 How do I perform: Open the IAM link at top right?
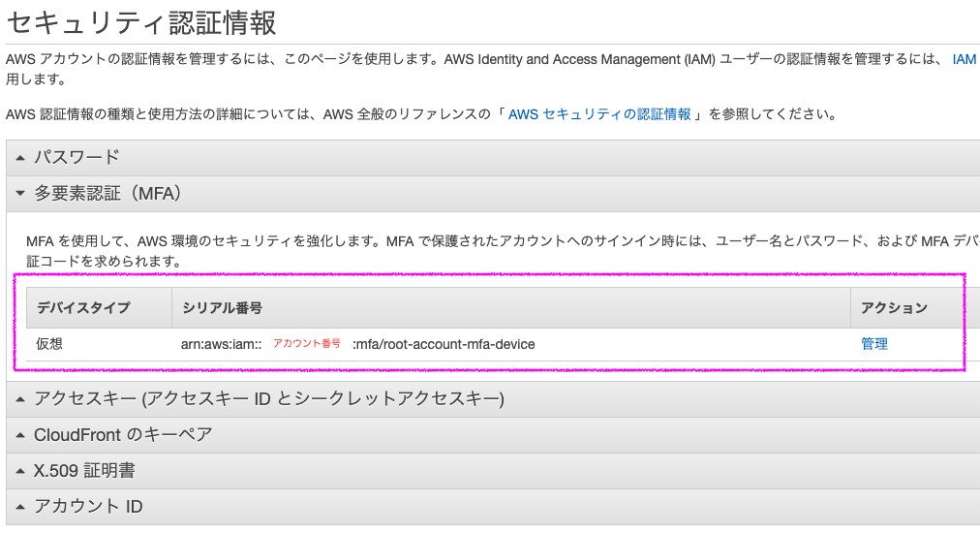(964, 59)
